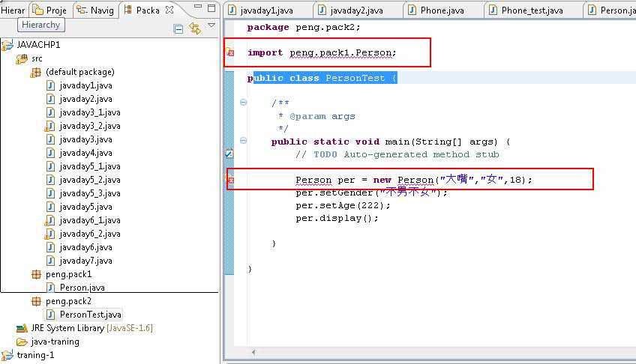
Task: Click the peng.pack1 package icon
Action: [36, 275]
